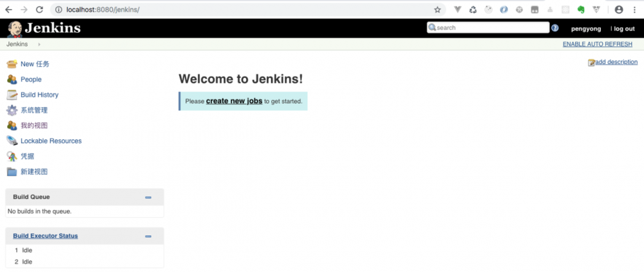This screenshot has width=644, height=272.
Task: Open the Build Executor Status link
Action: tap(45, 236)
